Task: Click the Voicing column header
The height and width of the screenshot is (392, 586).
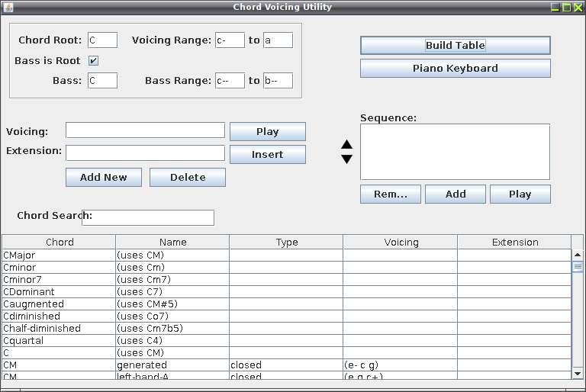Action: (401, 243)
